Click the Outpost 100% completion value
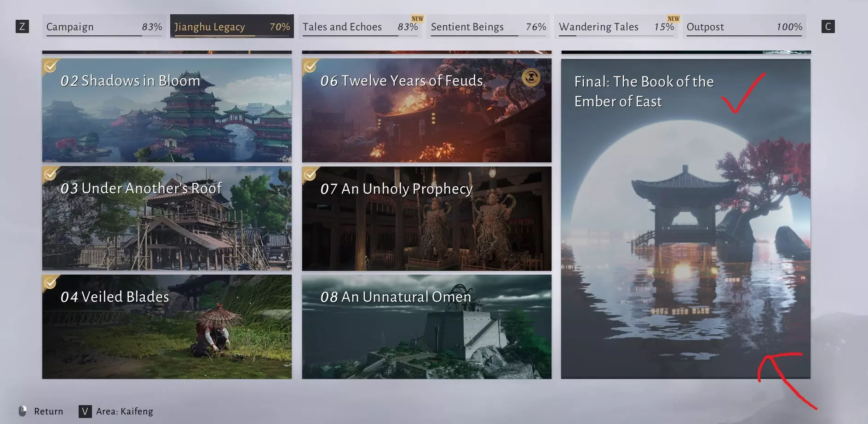 coord(789,27)
